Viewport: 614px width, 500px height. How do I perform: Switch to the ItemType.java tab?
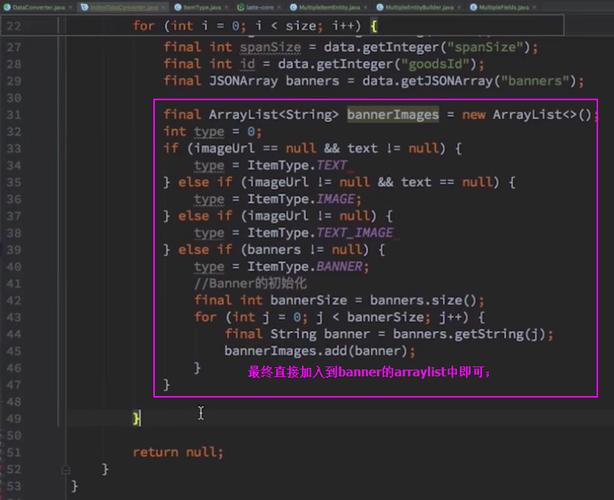202,7
